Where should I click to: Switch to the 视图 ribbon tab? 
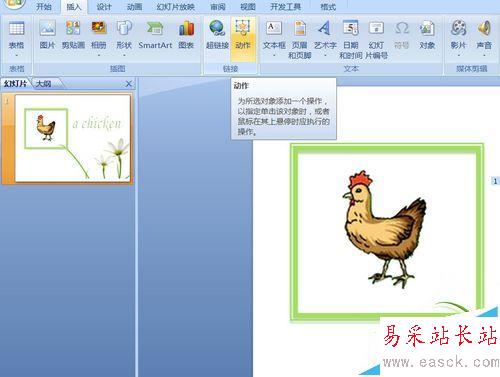[x=248, y=7]
